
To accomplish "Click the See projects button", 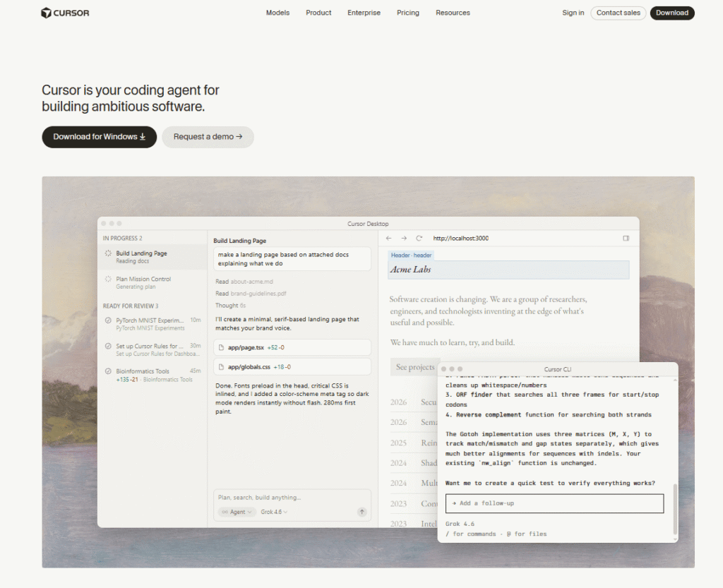I will (x=415, y=367).
